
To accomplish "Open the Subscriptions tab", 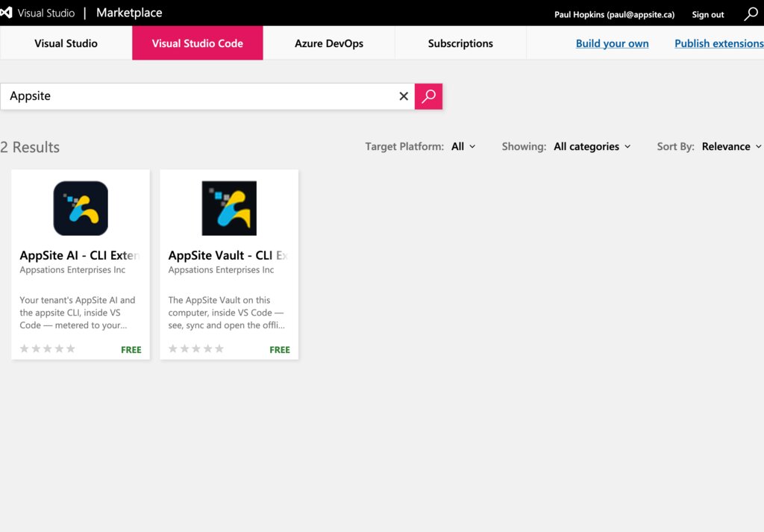I will (460, 43).
